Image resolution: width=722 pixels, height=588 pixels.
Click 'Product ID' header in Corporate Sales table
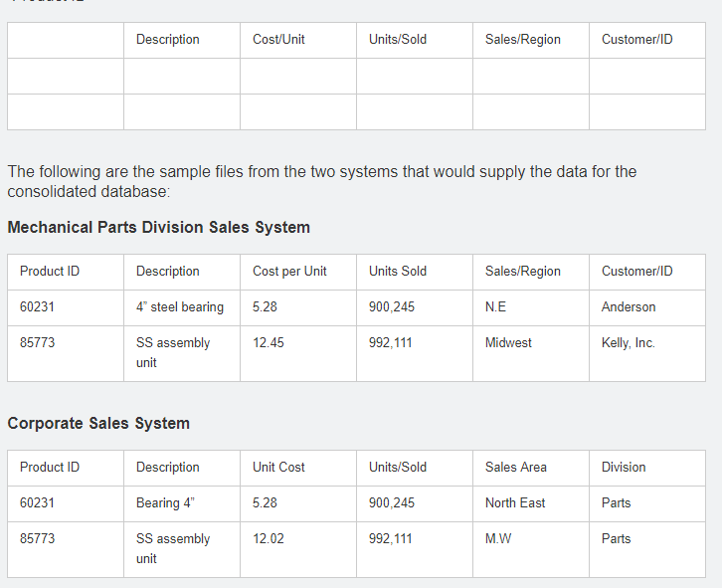coord(50,468)
